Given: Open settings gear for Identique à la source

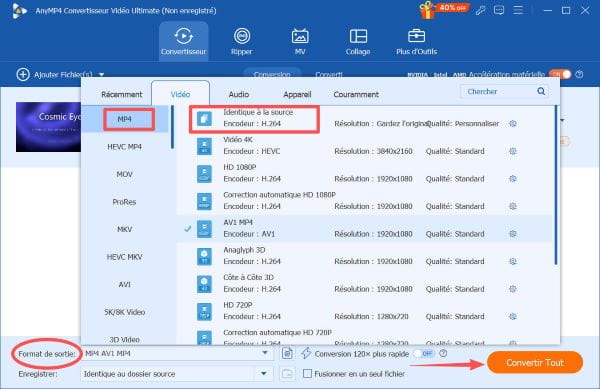Looking at the screenshot, I should click(x=513, y=124).
